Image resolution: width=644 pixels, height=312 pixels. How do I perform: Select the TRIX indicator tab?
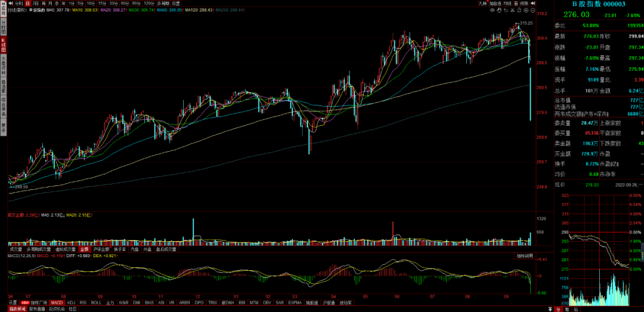pos(212,302)
